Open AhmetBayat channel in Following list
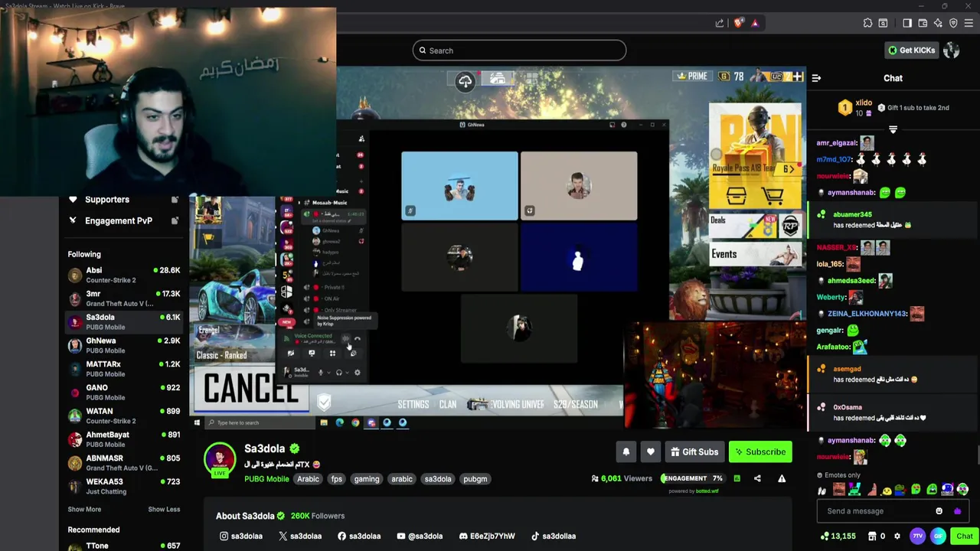The width and height of the screenshot is (980, 551). pyautogui.click(x=122, y=439)
